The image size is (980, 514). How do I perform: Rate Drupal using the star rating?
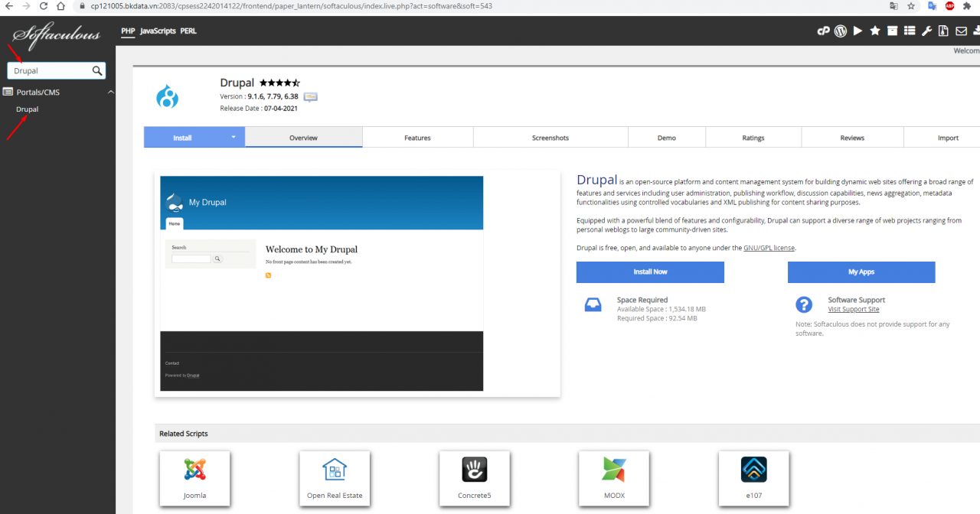279,83
